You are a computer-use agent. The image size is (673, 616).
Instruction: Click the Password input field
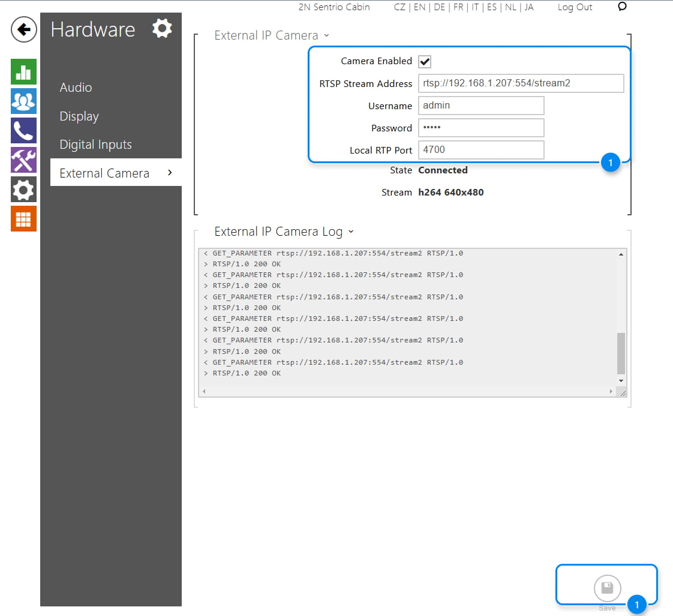tap(481, 128)
